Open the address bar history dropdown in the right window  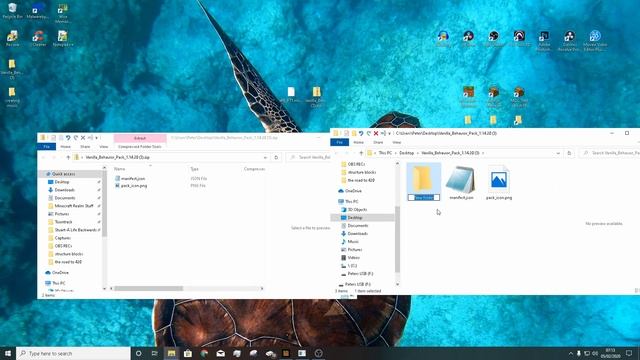(x=558, y=153)
